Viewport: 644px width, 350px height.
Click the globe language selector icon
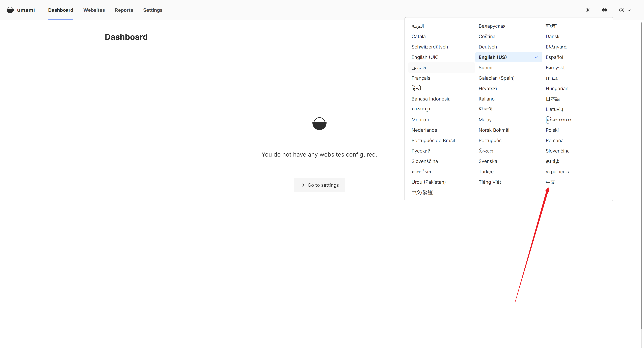point(604,10)
